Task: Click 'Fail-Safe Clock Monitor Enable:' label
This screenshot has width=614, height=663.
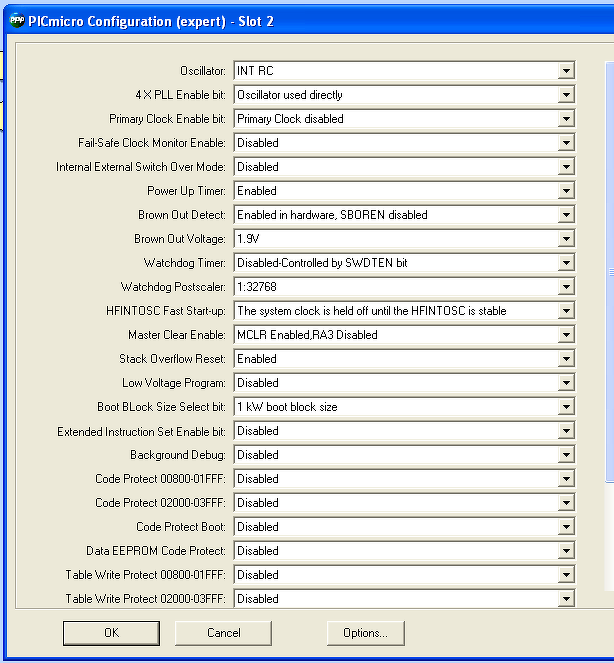Action: pyautogui.click(x=152, y=143)
